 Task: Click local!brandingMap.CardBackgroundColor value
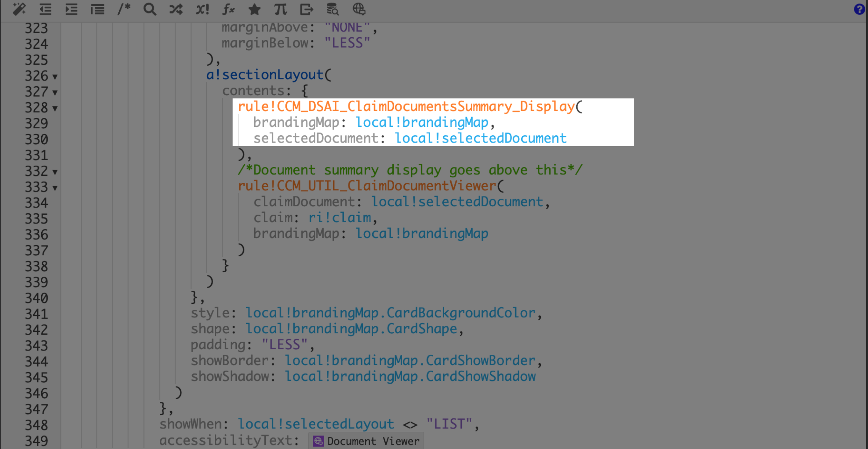point(390,313)
